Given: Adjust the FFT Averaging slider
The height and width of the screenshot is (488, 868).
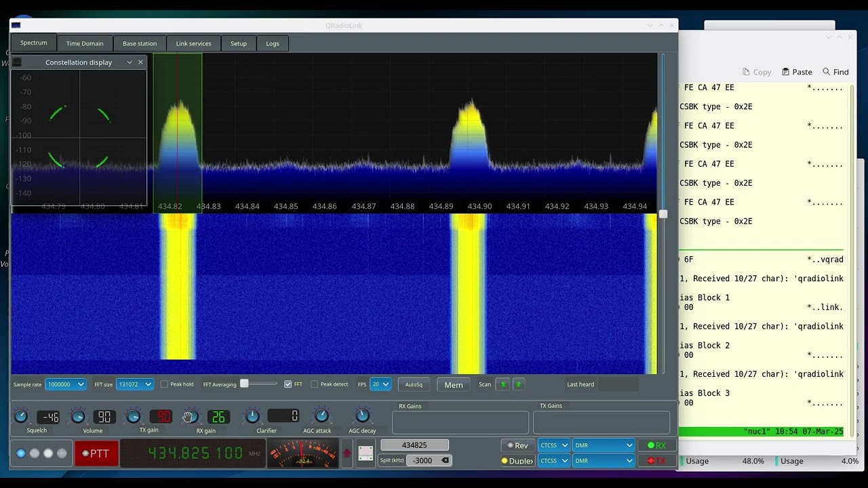Looking at the screenshot, I should [x=245, y=384].
